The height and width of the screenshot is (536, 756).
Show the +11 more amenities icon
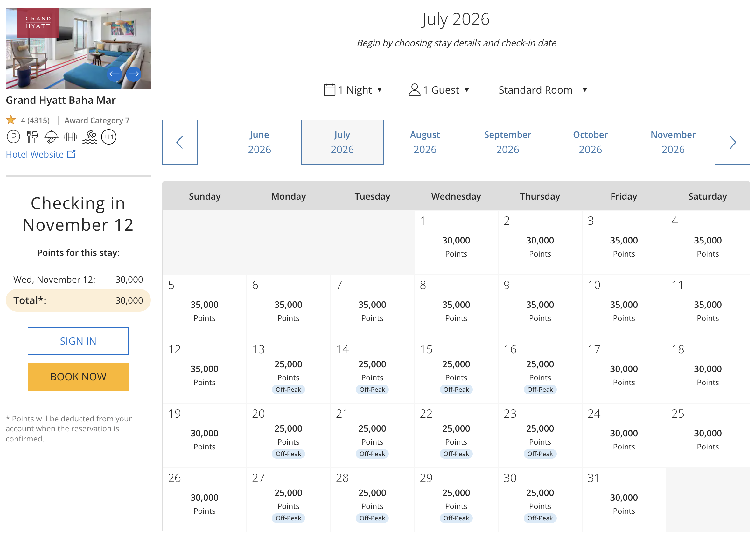click(x=108, y=137)
